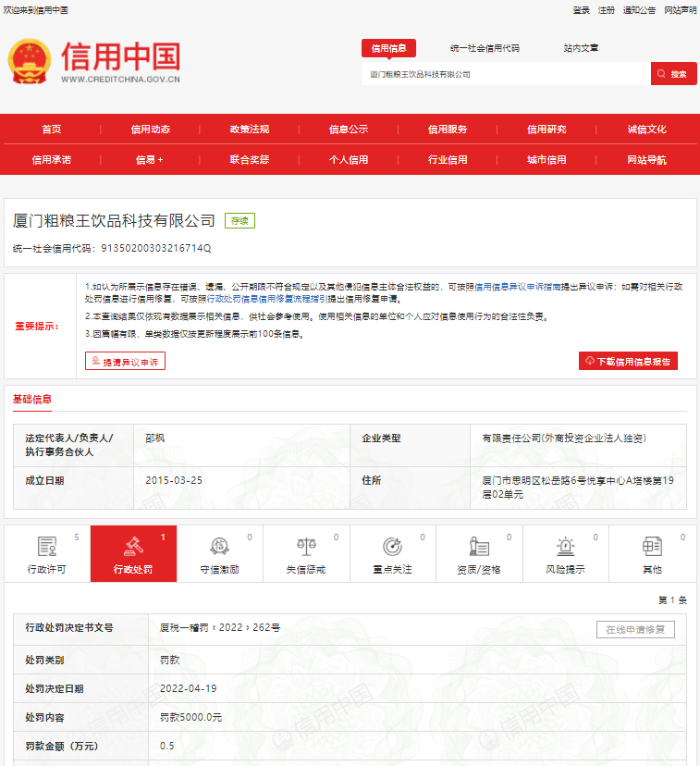
Task: Click the company title 厦门粗粮王饮品科技有限公司
Action: [x=114, y=221]
